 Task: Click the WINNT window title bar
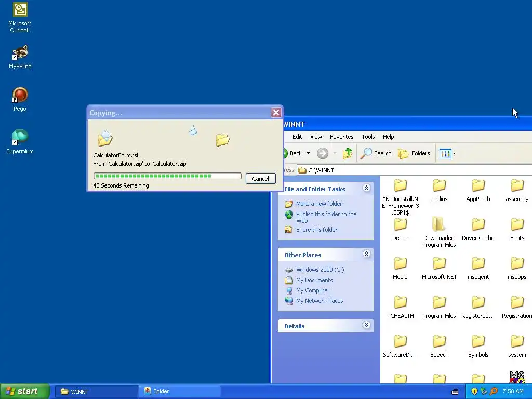coord(407,124)
